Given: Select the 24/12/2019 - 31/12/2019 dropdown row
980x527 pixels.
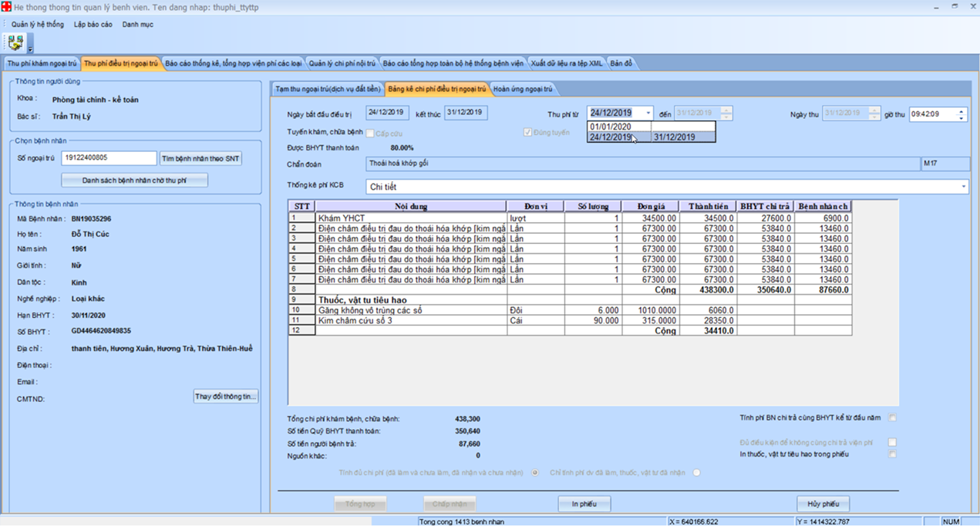Looking at the screenshot, I should pyautogui.click(x=652, y=137).
